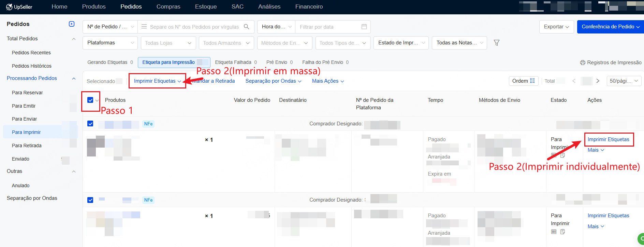Click the Ordem sort button
The width and height of the screenshot is (644, 247).
tap(524, 81)
